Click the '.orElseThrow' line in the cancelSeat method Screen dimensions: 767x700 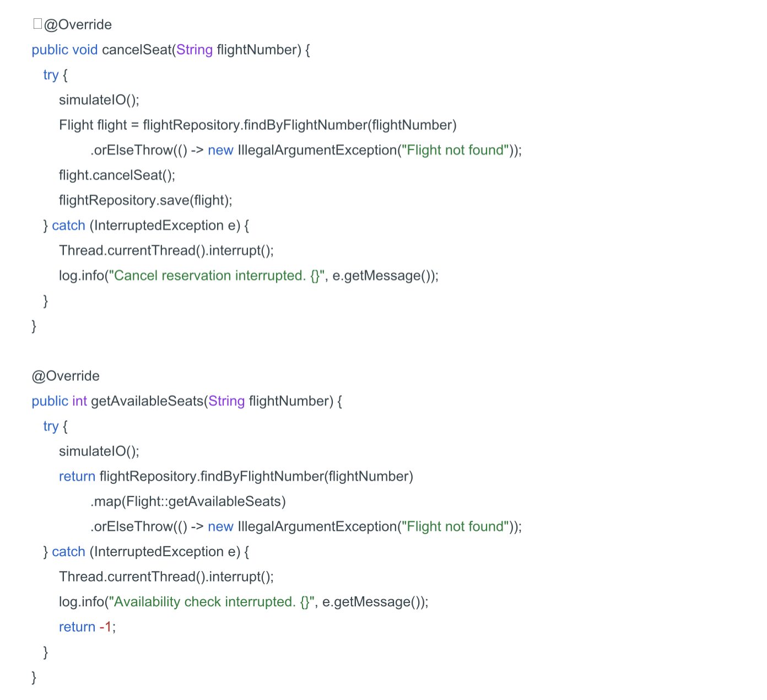coord(306,150)
